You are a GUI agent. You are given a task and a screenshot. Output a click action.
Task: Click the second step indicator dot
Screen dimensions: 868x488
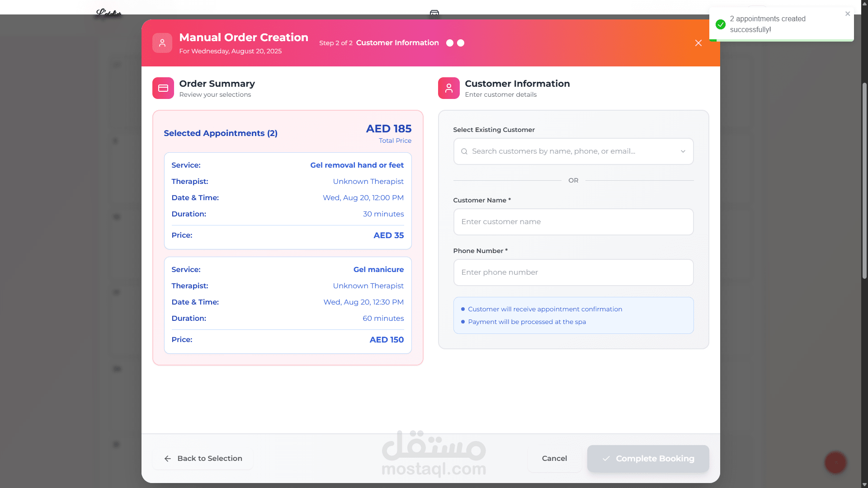(461, 43)
